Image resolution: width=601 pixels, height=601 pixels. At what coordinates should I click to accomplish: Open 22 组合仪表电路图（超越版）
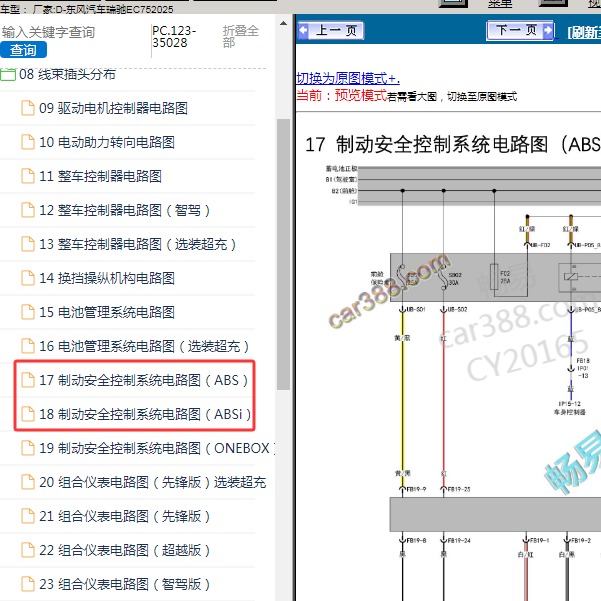[x=125, y=550]
